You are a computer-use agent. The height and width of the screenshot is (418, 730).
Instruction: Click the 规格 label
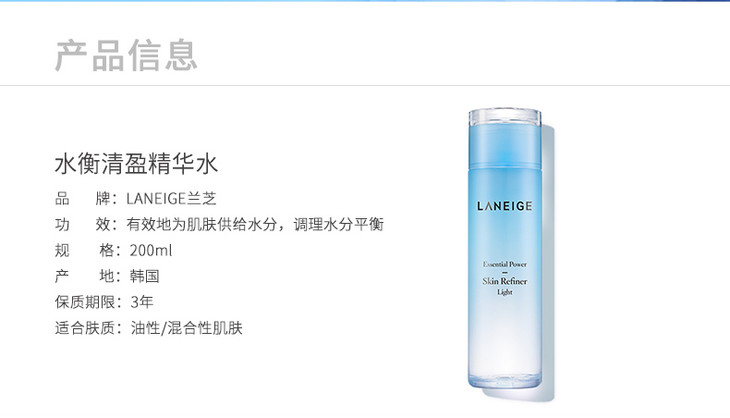(x=84, y=250)
